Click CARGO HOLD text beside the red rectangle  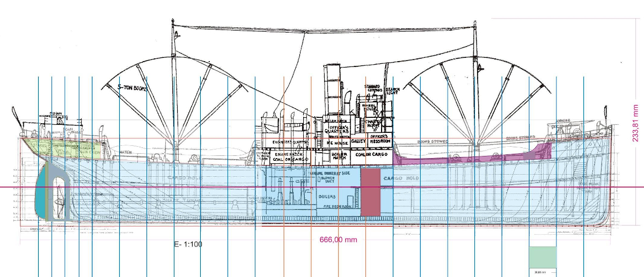[x=400, y=178]
